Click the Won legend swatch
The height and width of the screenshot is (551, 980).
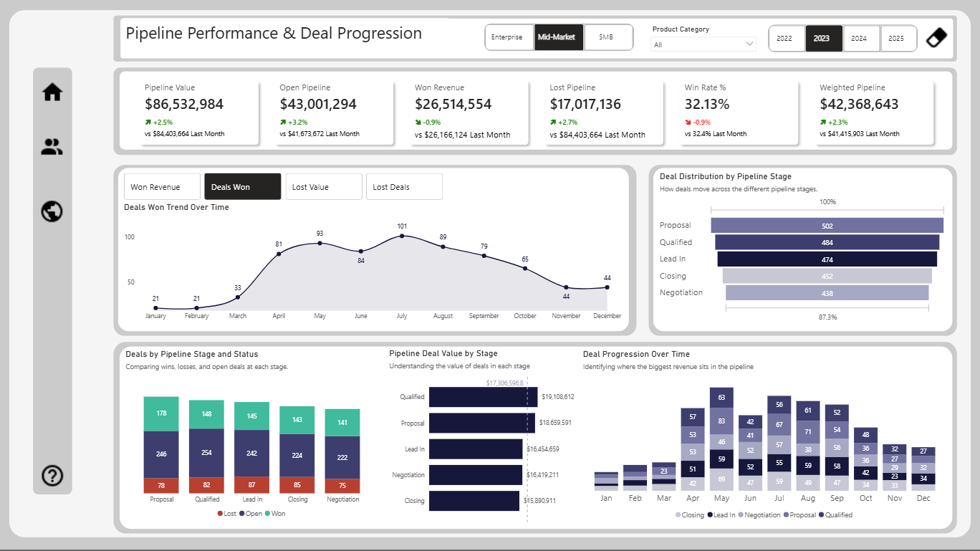point(268,514)
